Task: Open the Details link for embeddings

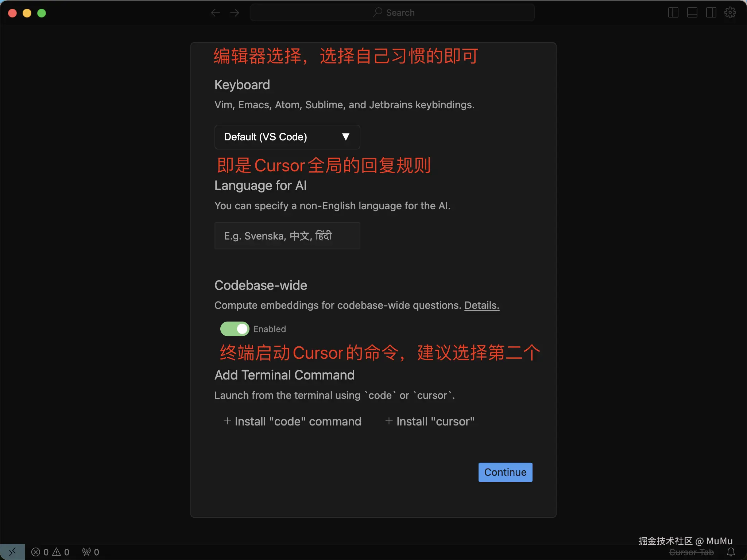Action: pos(481,305)
